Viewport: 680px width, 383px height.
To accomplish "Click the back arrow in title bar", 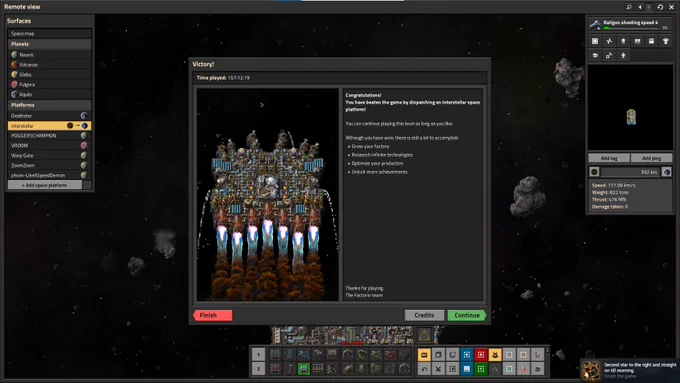I will pos(639,7).
